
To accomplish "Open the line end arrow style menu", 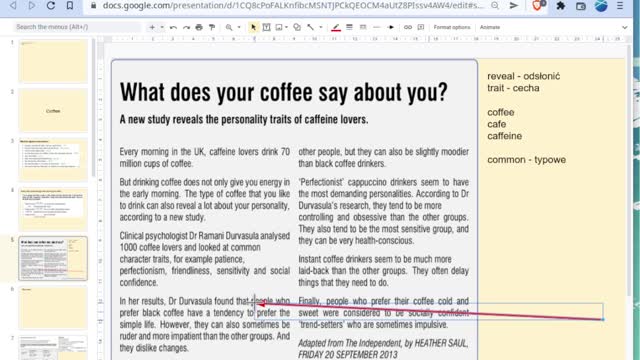I will click(x=391, y=27).
